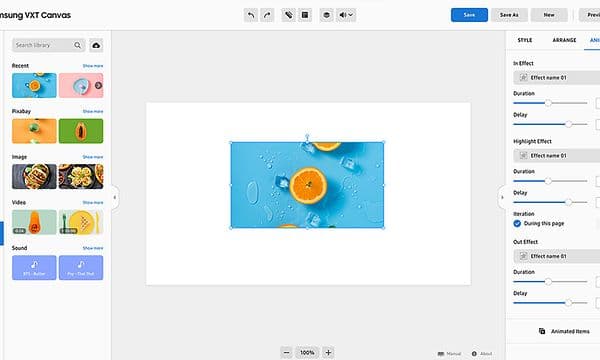This screenshot has width=600, height=360.
Task: Open the speaker volume dropdown
Action: tap(346, 15)
